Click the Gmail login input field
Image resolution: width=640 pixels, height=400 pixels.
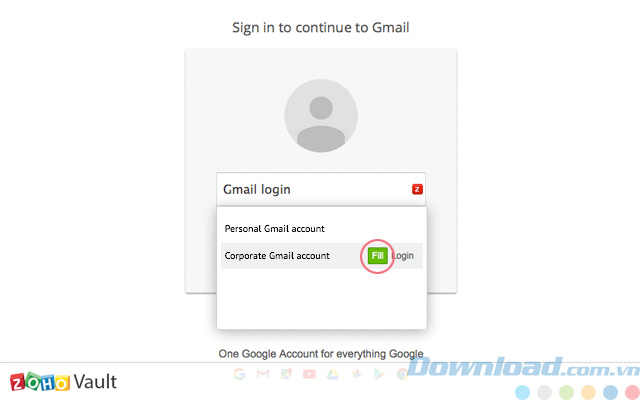[x=321, y=189]
